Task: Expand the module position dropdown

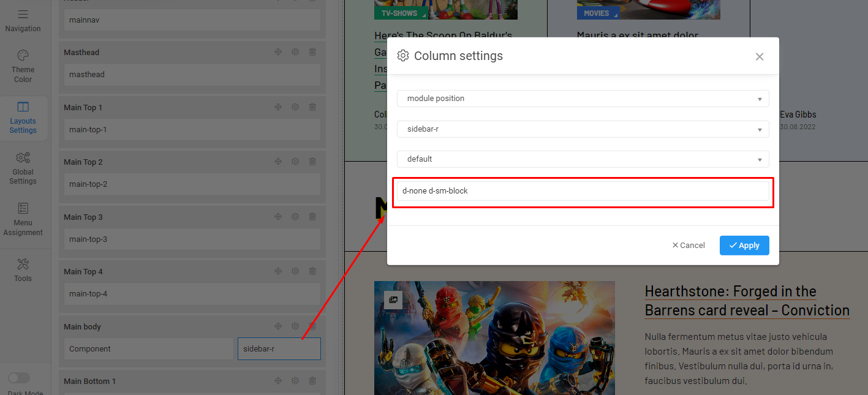Action: (x=583, y=99)
